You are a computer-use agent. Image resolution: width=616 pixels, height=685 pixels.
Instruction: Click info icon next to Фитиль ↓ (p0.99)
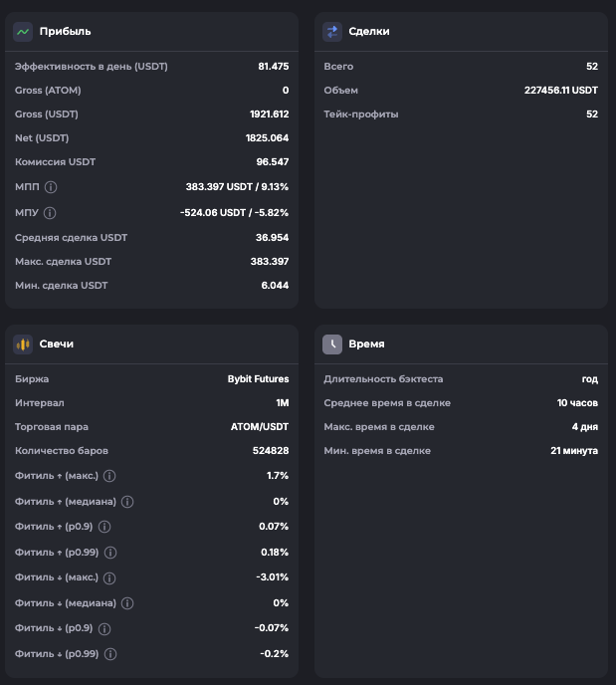(x=110, y=654)
